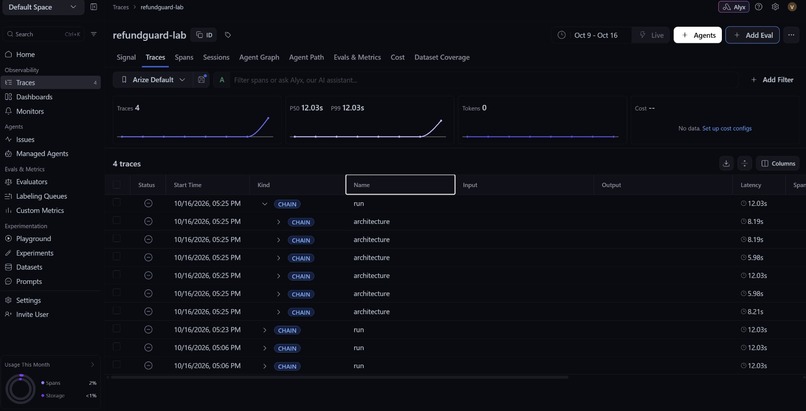Image resolution: width=806 pixels, height=411 pixels.
Task: Switch to Evals & Metrics tab
Action: pyautogui.click(x=357, y=58)
